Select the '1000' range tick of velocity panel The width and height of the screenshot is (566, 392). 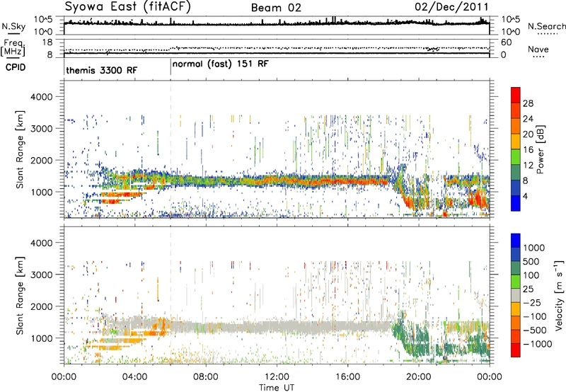(x=41, y=338)
